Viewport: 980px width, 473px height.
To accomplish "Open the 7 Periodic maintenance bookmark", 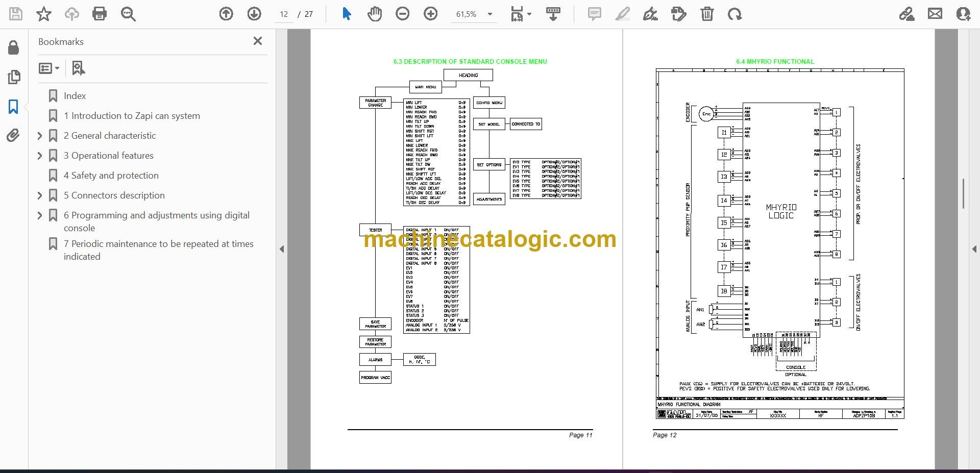I will coord(159,250).
